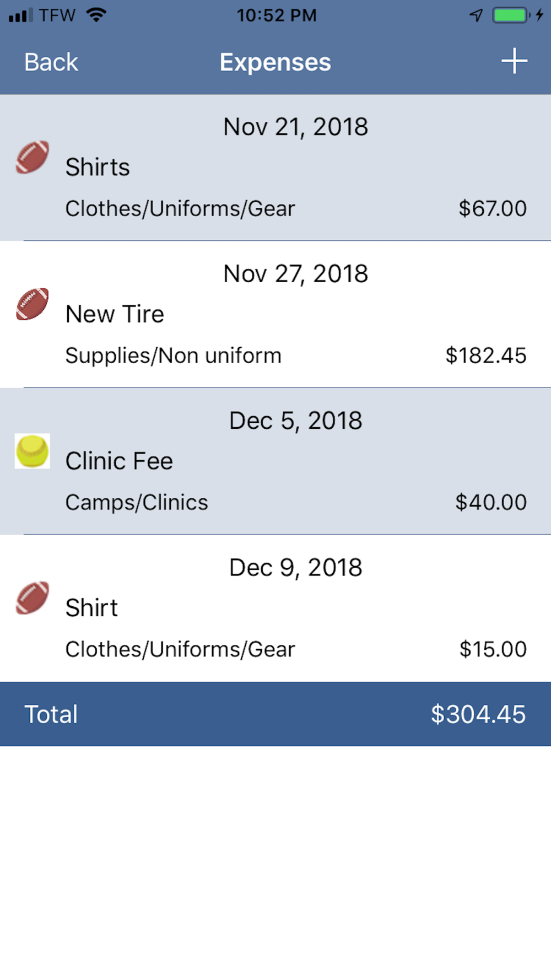
Task: Go back using the Back button
Action: 51,62
